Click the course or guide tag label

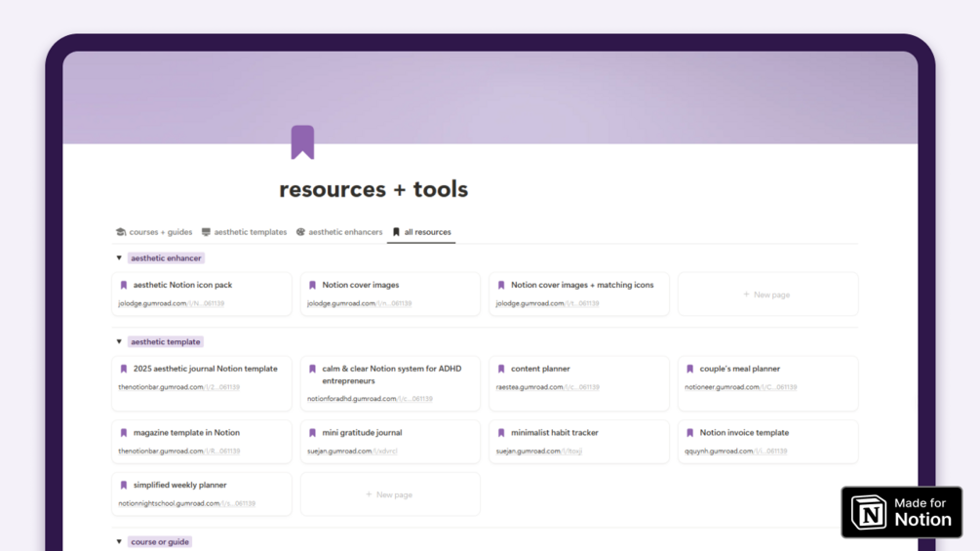point(159,541)
